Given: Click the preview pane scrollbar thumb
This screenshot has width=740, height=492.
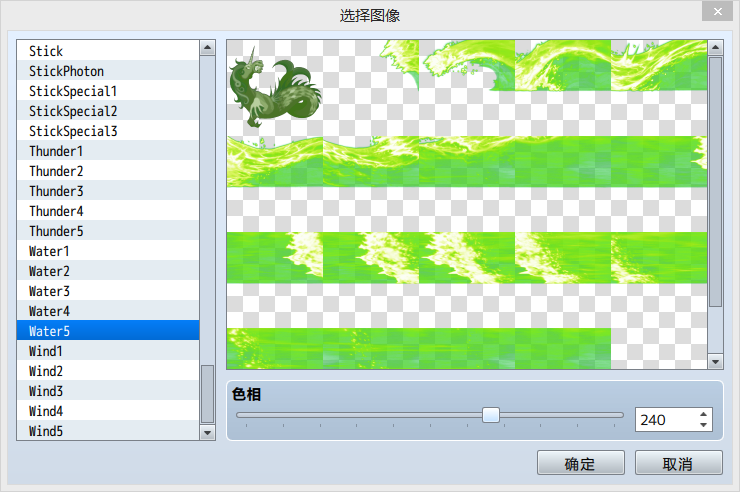Looking at the screenshot, I should pyautogui.click(x=715, y=182).
